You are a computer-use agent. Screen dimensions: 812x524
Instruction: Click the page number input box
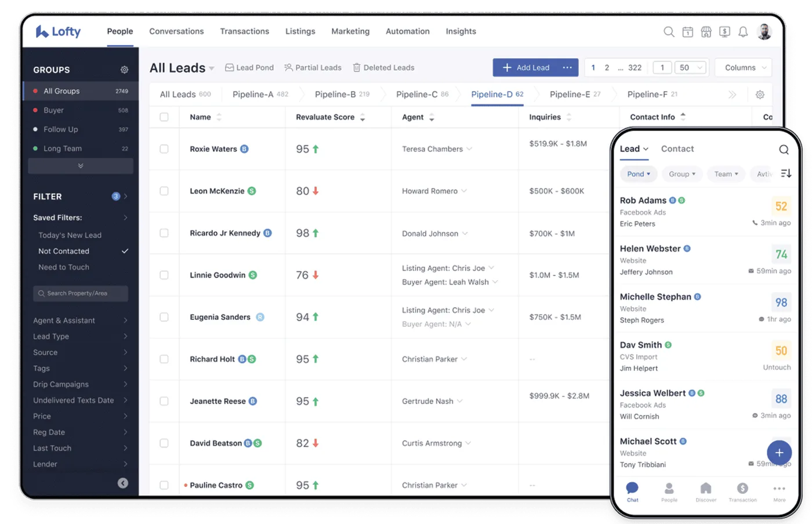click(662, 67)
